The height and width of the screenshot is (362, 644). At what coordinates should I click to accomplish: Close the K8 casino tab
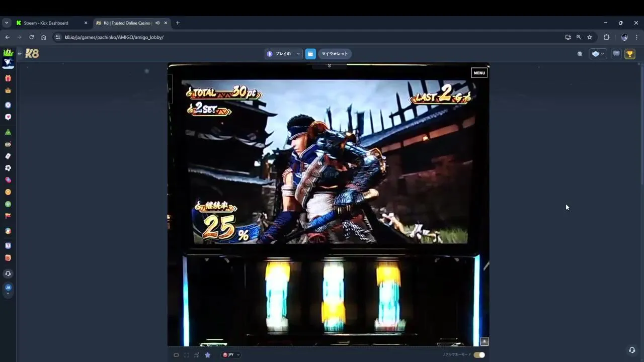click(x=166, y=23)
